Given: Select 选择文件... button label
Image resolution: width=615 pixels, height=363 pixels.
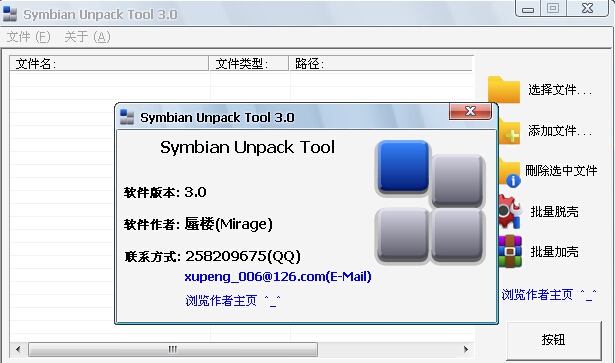Looking at the screenshot, I should pos(560,90).
